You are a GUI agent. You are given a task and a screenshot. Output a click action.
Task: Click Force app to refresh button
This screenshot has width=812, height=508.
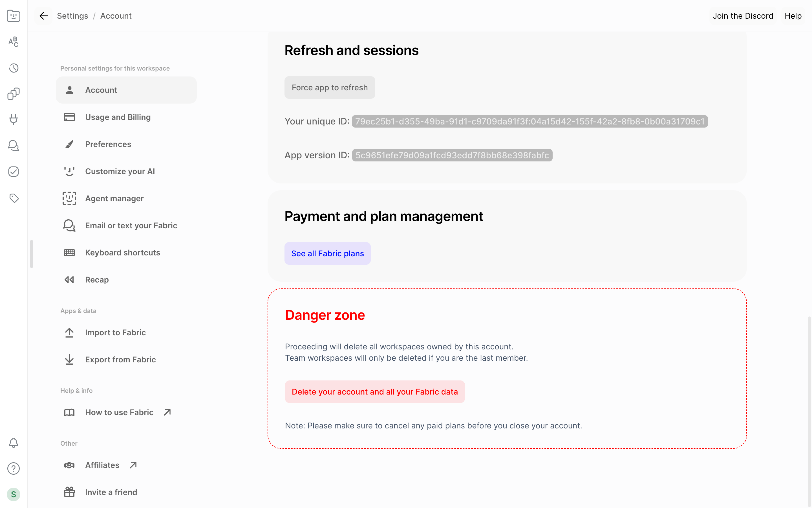(330, 87)
